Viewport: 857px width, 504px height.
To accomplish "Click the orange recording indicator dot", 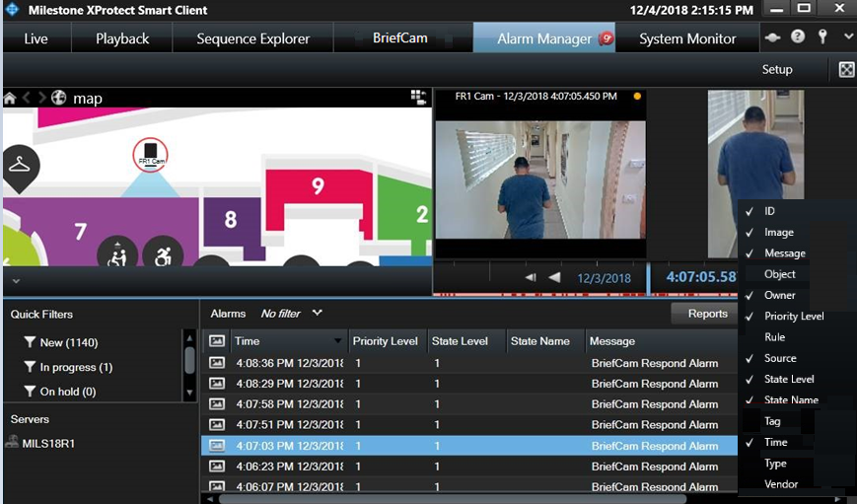I will click(637, 97).
